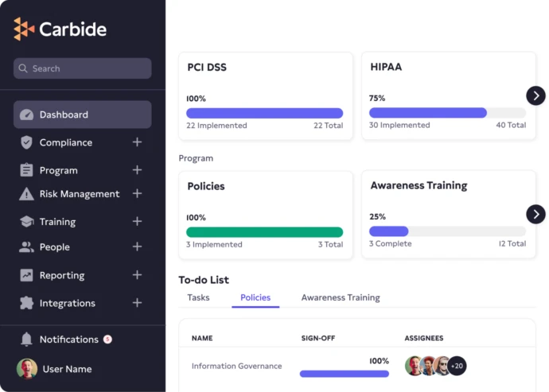Click the Integrations puzzle piece icon

pyautogui.click(x=26, y=303)
